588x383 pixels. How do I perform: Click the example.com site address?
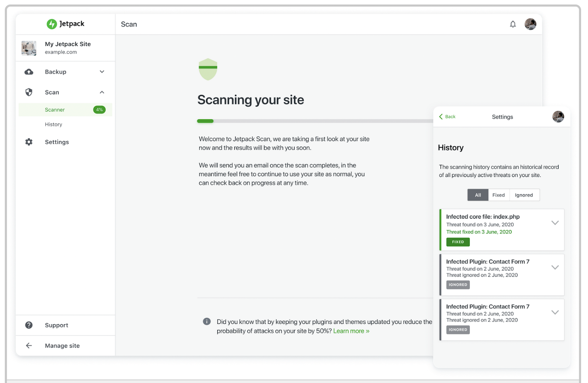pyautogui.click(x=61, y=52)
